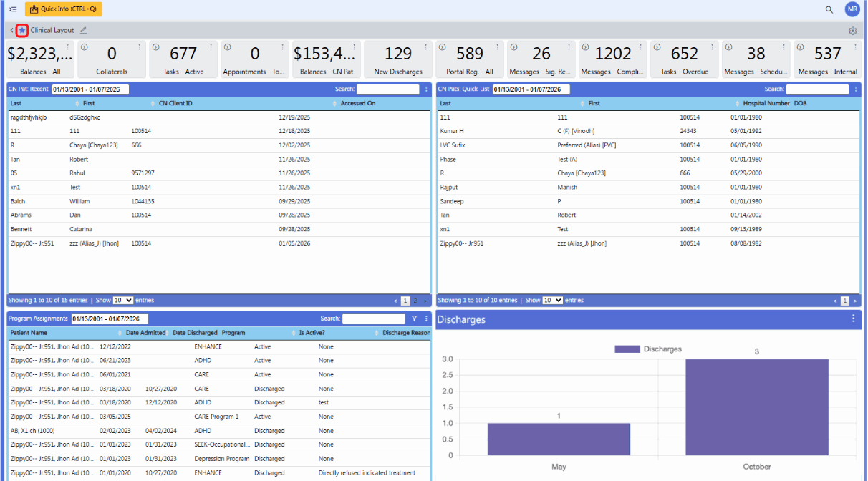Toggle the sidebar menu expand icon
868x481 pixels.
[13, 9]
